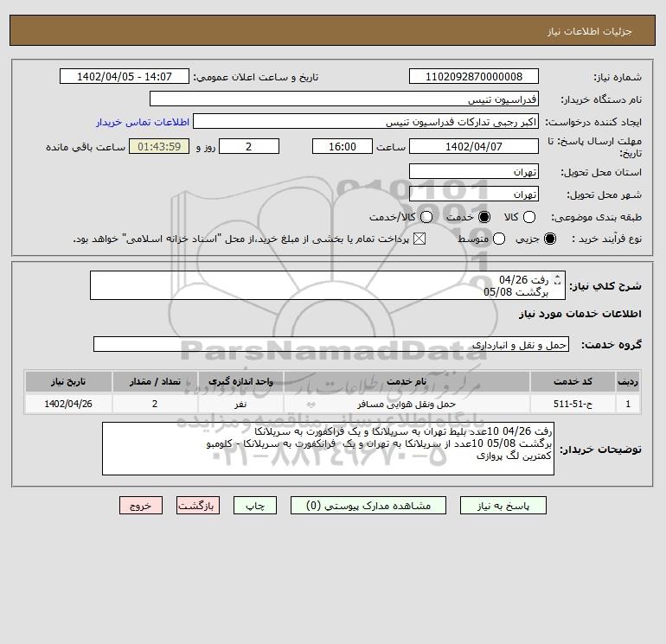Screen dimensions: 666x644
Task: Click the ردیف column header
Action: click(x=628, y=381)
